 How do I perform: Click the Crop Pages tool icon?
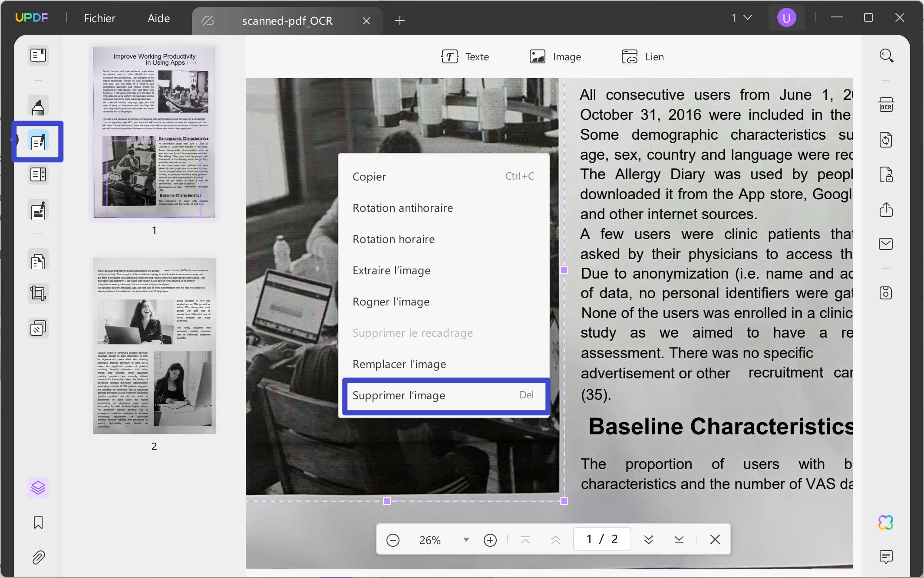pos(38,294)
